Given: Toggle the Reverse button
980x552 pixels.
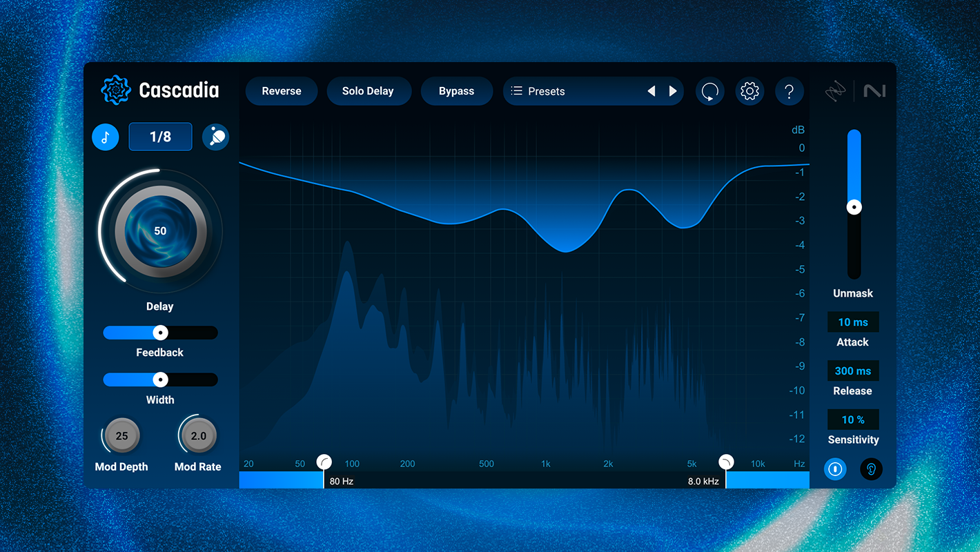Looking at the screenshot, I should [282, 91].
